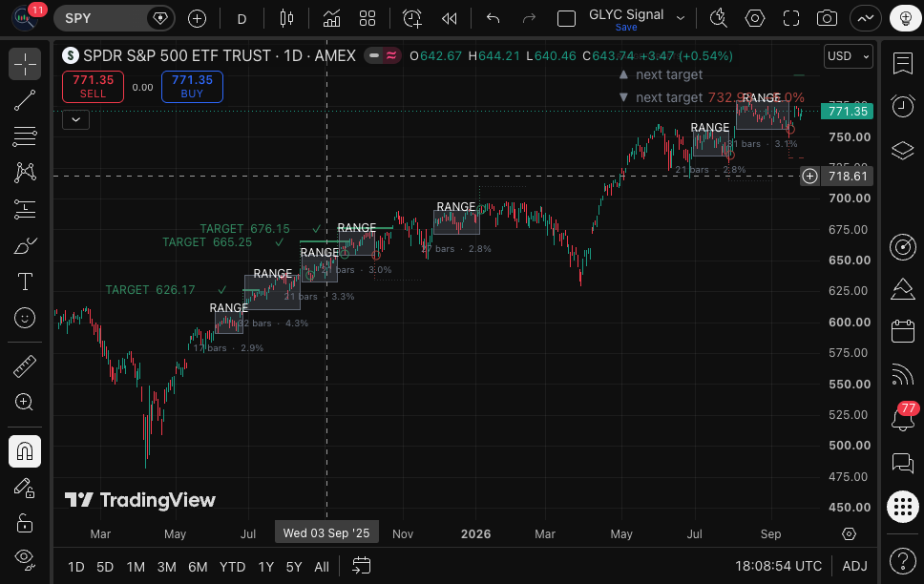Save the GLYC Signal layout

[x=626, y=28]
